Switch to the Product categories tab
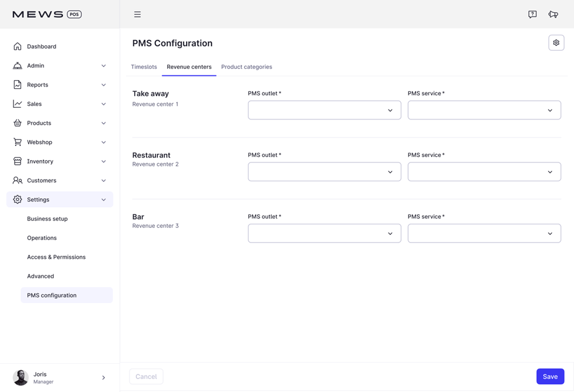Screen dimensions: 574x392 click(x=246, y=67)
